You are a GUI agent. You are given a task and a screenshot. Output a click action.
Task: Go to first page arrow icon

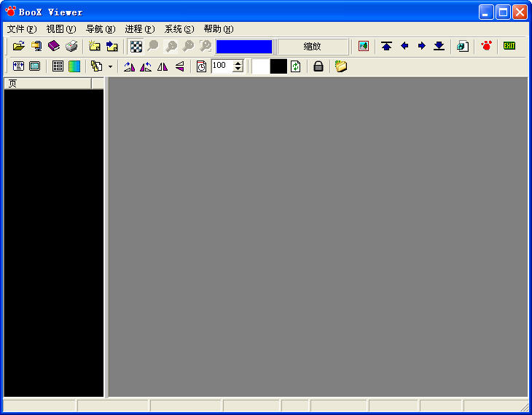(386, 46)
